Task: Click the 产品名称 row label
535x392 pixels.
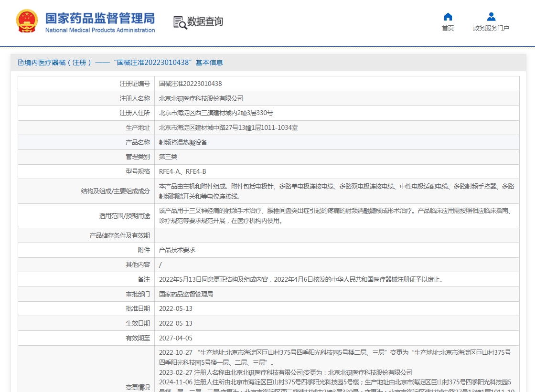Action: pyautogui.click(x=138, y=142)
